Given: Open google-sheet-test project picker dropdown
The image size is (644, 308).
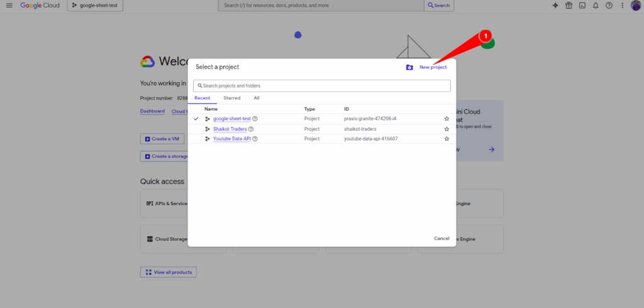Looking at the screenshot, I should coord(96,6).
